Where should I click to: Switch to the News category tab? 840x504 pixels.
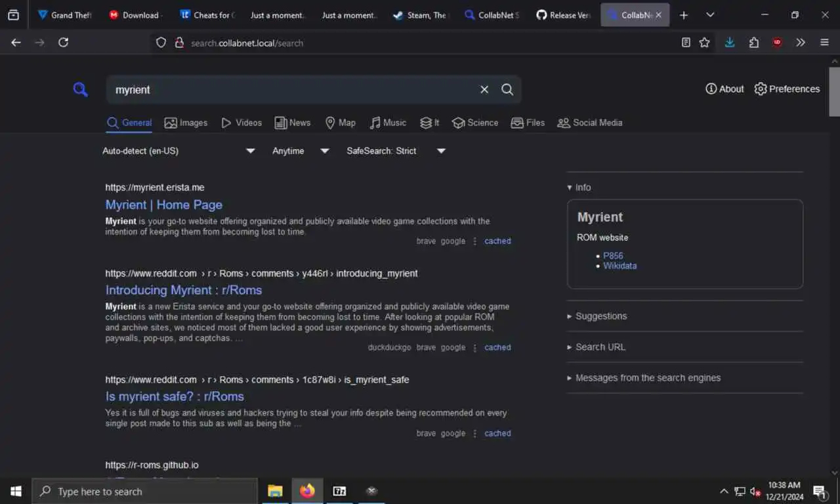coord(293,123)
